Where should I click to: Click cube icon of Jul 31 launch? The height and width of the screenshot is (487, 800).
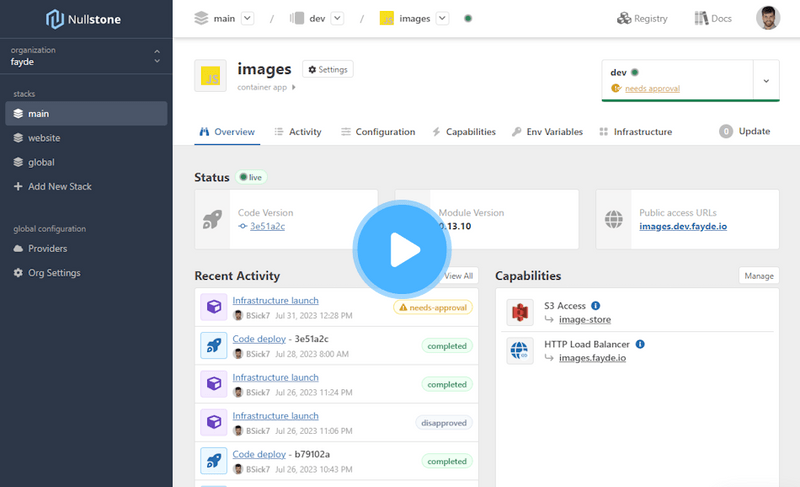[214, 307]
